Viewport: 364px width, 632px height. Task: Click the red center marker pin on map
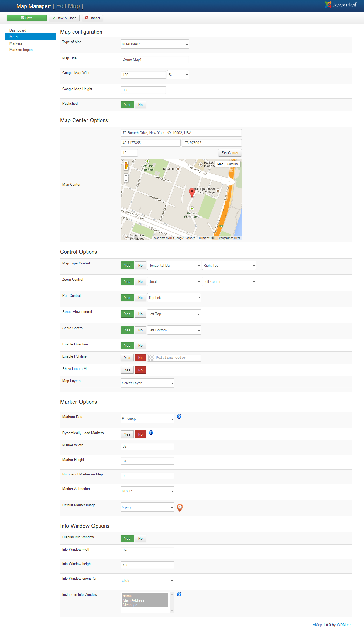[x=192, y=192]
